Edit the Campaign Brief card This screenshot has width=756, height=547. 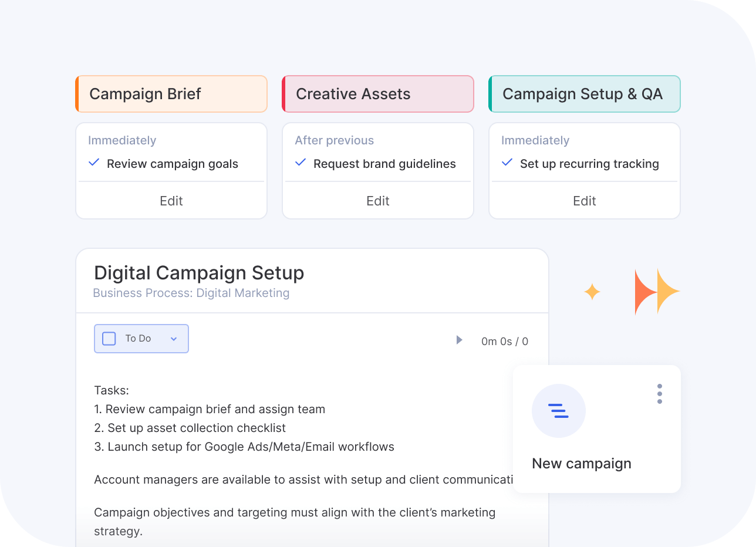[x=171, y=201]
